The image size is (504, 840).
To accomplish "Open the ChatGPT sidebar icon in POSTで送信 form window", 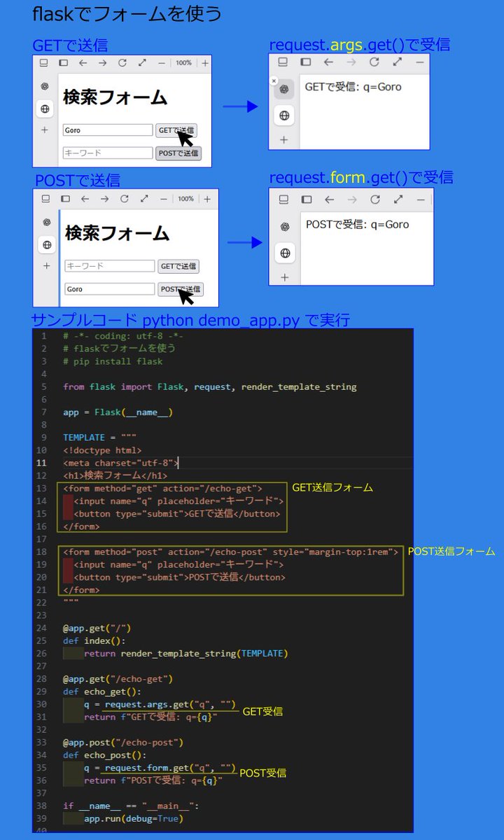I will [x=47, y=223].
